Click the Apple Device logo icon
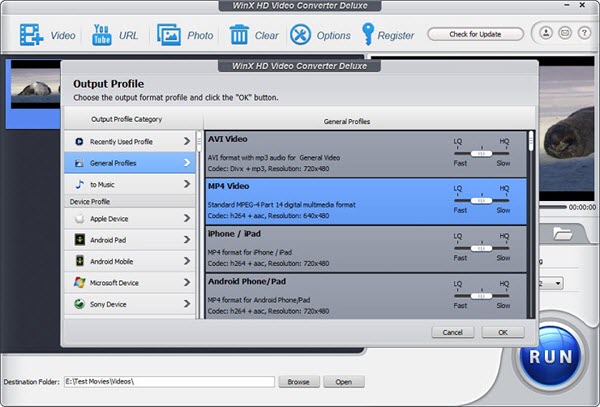 coord(79,218)
